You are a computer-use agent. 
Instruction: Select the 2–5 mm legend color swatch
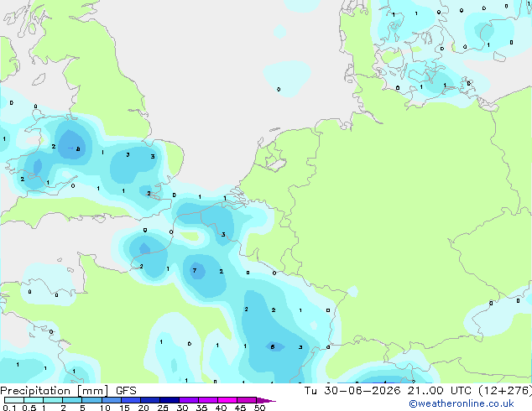pos(72,400)
